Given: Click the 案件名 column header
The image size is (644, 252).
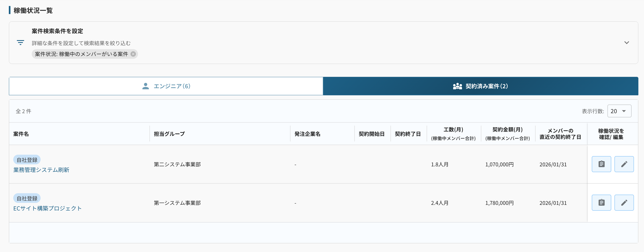Looking at the screenshot, I should [21, 134].
